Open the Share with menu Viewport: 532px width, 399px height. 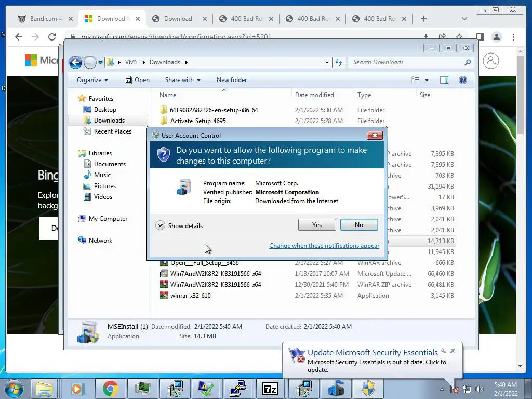[182, 80]
